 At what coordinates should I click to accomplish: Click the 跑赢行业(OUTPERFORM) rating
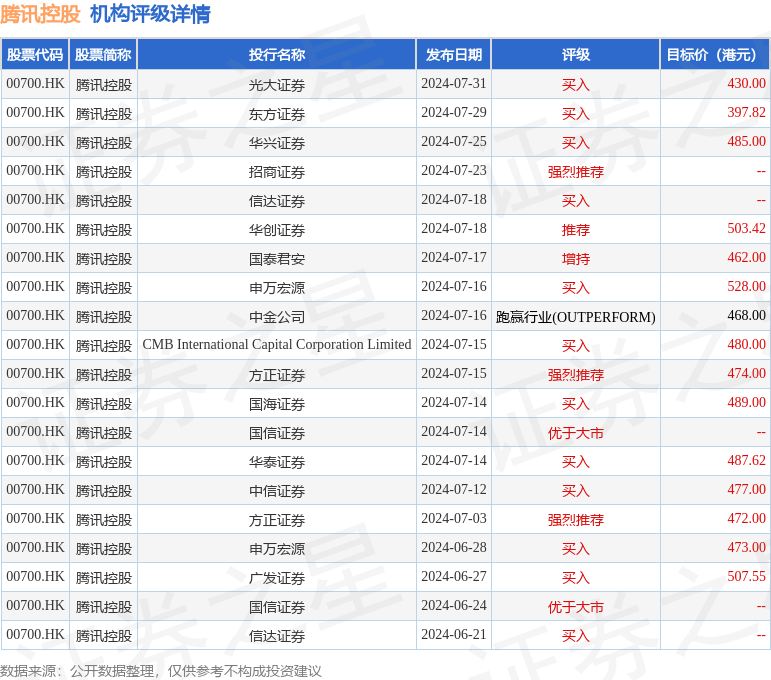tap(576, 317)
